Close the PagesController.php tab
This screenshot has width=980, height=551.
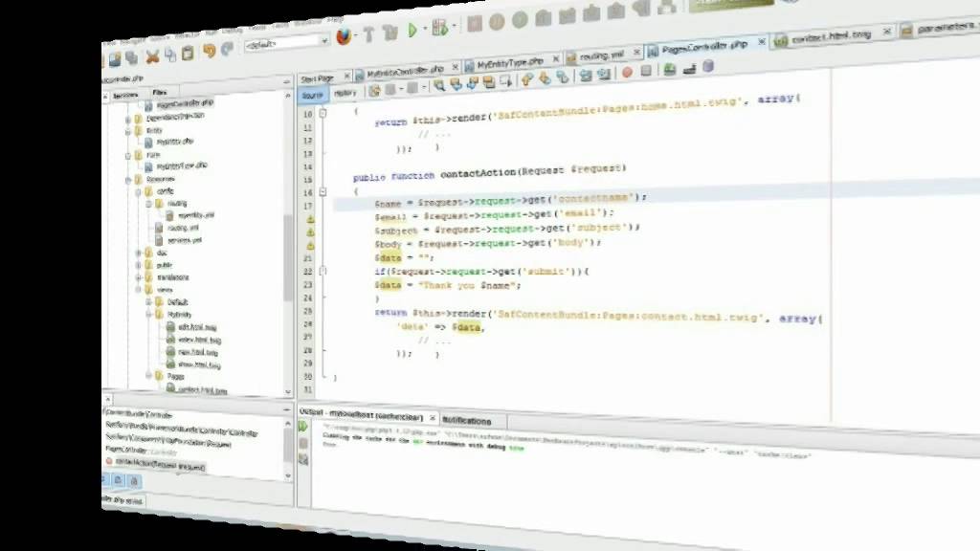click(761, 42)
